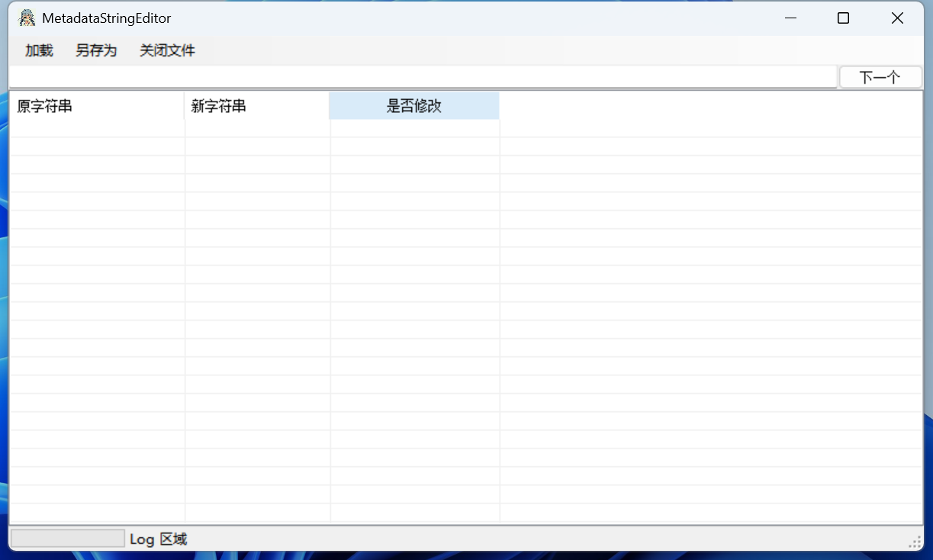This screenshot has height=560, width=933.
Task: Click the first empty cell under 新字符串
Action: pyautogui.click(x=257, y=128)
